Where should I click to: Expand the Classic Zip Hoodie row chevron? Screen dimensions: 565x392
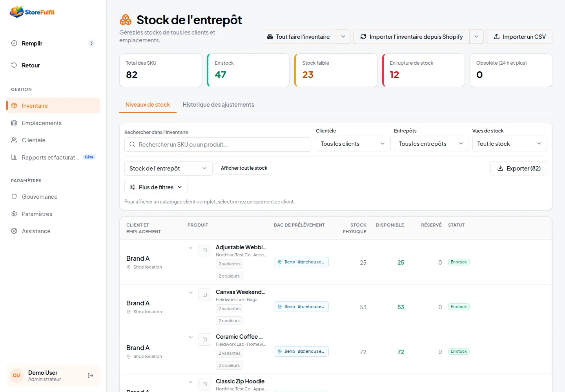point(191,382)
